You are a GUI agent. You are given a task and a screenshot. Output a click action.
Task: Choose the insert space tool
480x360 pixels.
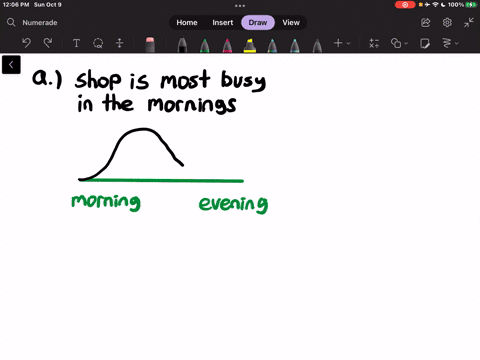click(x=119, y=43)
